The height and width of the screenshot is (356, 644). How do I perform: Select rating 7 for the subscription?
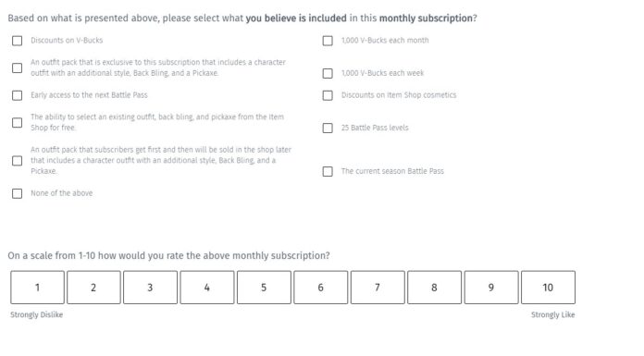coord(378,288)
